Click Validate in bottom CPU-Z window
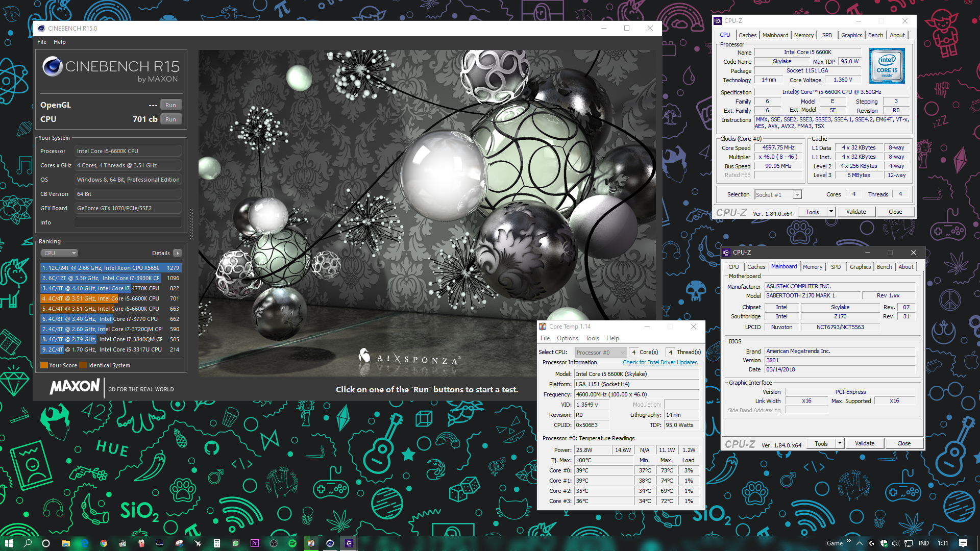Image resolution: width=980 pixels, height=551 pixels. (865, 444)
